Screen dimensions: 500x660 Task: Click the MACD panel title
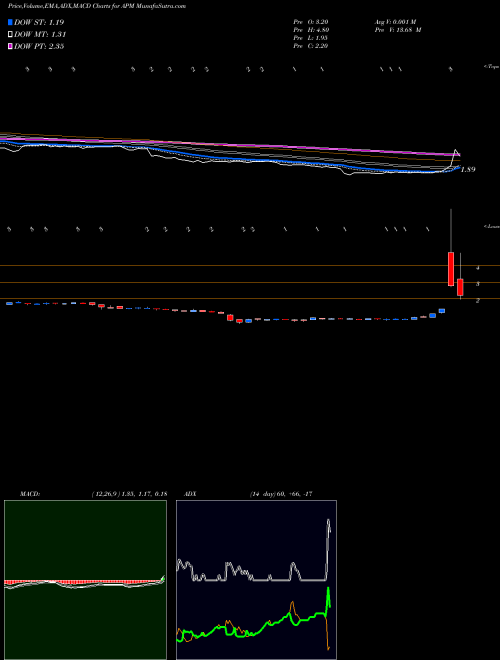click(29, 494)
